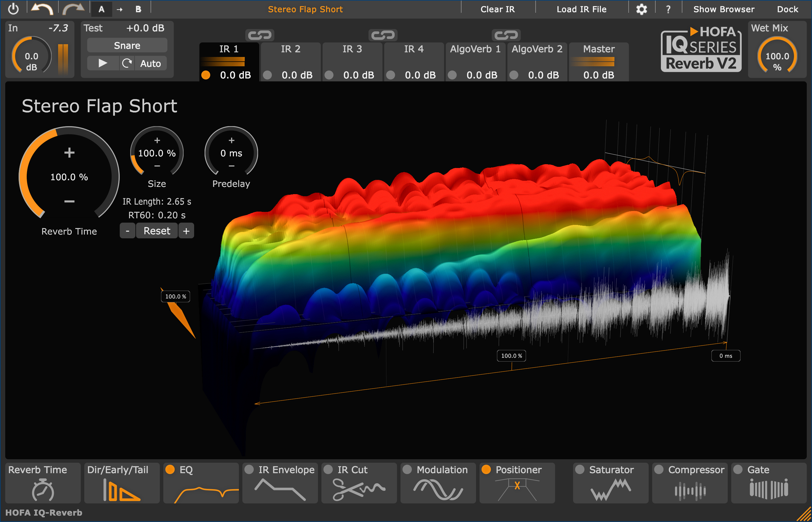Click the small minus button beside Reset
This screenshot has height=522, width=812.
point(127,231)
